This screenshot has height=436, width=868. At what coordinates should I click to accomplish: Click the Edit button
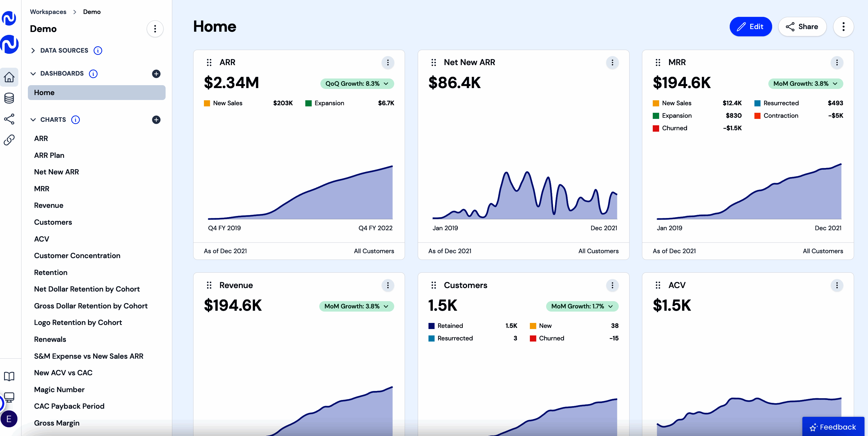coord(751,27)
